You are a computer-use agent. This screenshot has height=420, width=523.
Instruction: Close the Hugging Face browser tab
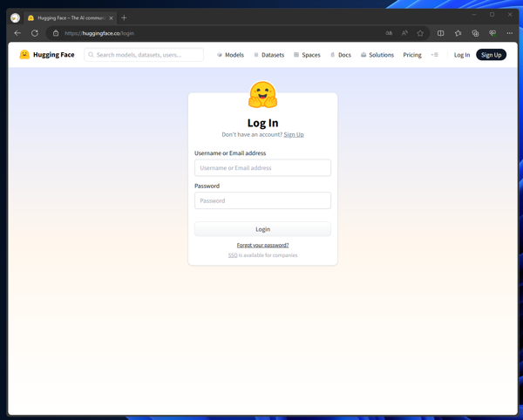tap(111, 18)
